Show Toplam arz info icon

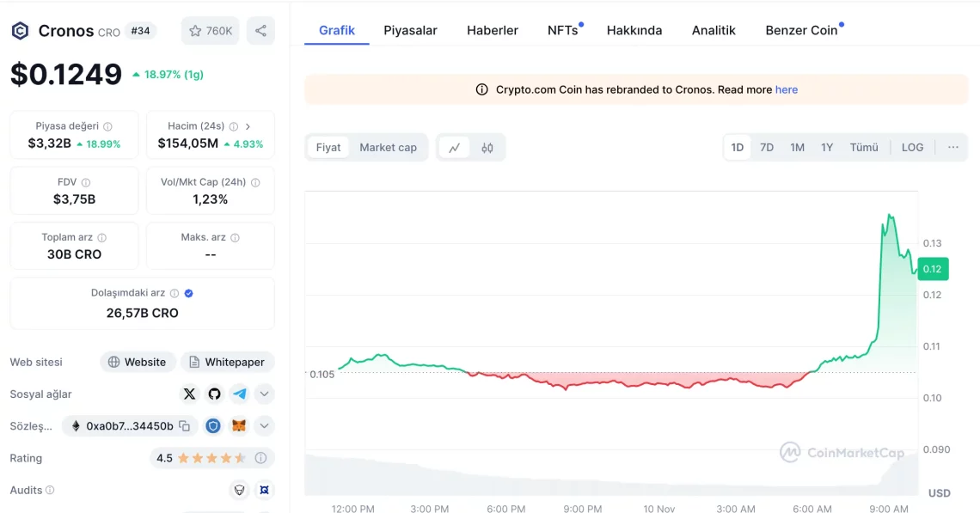click(x=102, y=237)
